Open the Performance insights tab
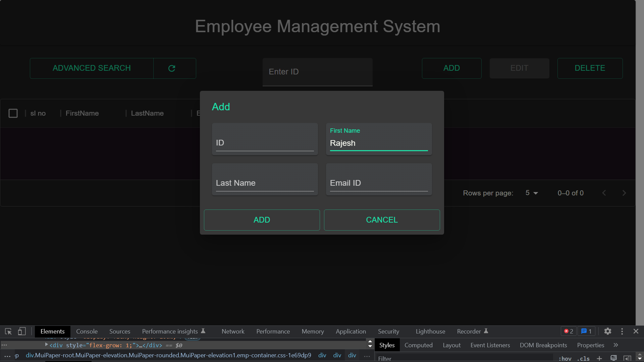 click(x=173, y=331)
